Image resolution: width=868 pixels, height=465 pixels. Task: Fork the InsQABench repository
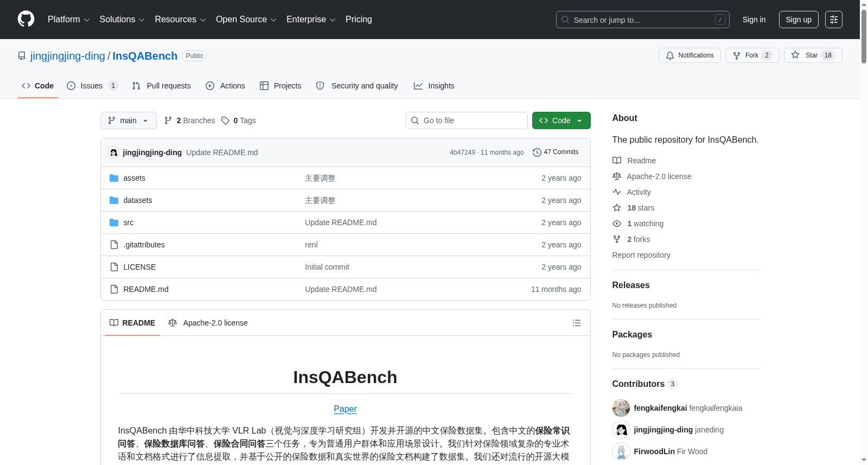coord(752,55)
